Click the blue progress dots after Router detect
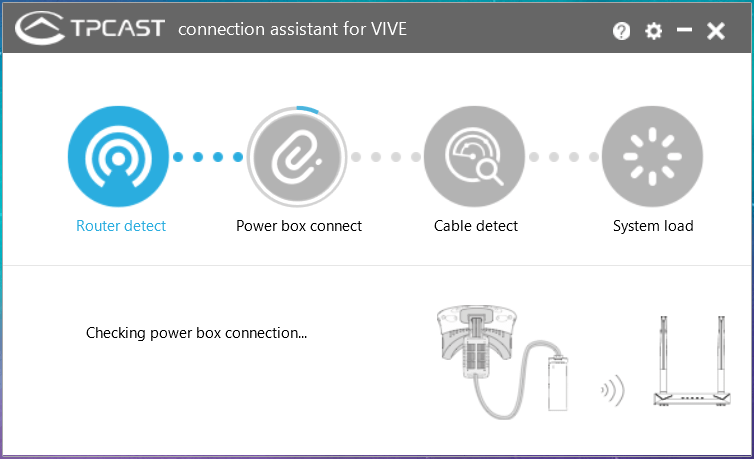 click(208, 157)
